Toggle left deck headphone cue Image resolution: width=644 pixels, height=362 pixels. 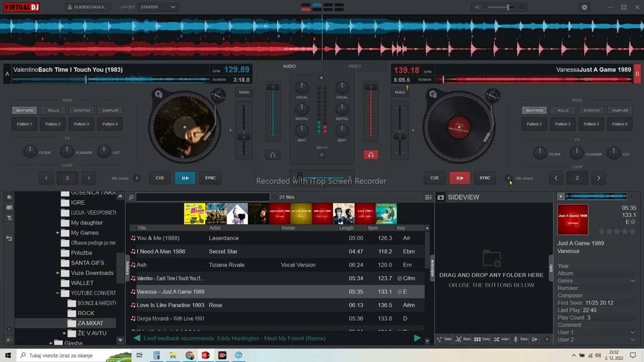(x=273, y=155)
